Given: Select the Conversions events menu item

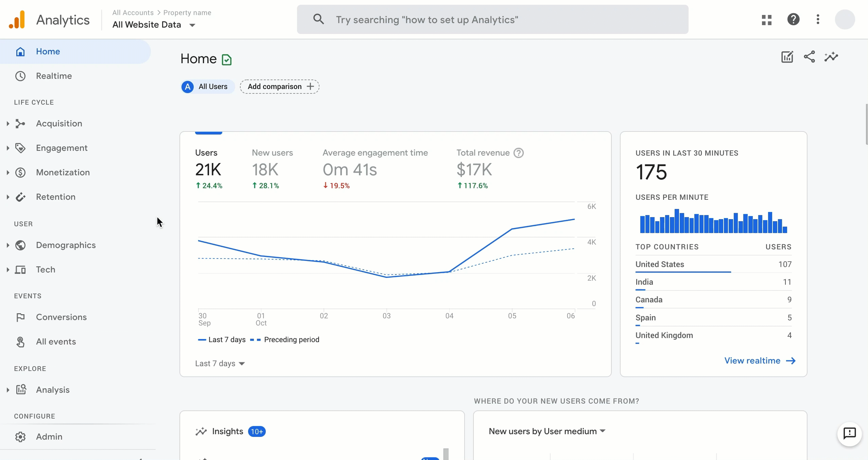Looking at the screenshot, I should [x=62, y=317].
